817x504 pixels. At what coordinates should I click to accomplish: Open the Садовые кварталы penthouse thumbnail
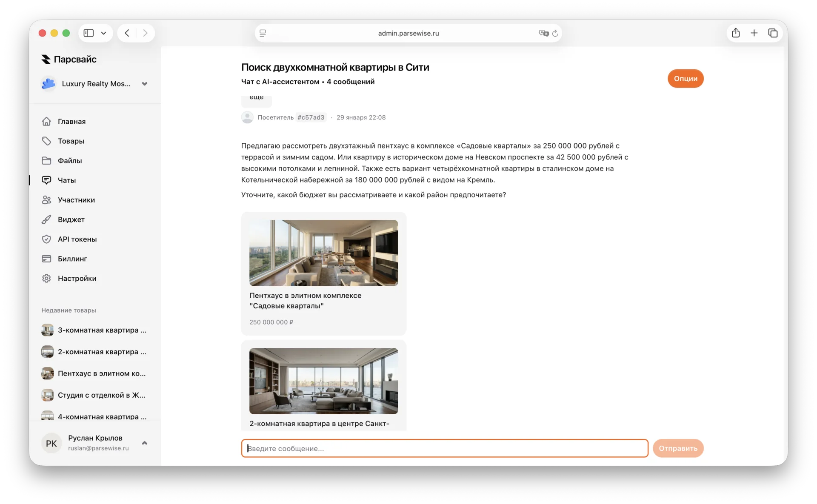323,253
